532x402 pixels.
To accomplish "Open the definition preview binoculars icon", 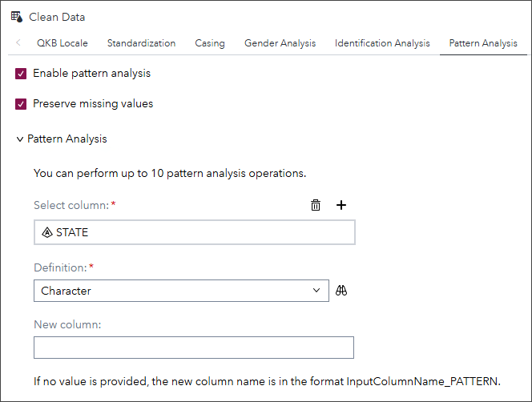I will [x=341, y=291].
